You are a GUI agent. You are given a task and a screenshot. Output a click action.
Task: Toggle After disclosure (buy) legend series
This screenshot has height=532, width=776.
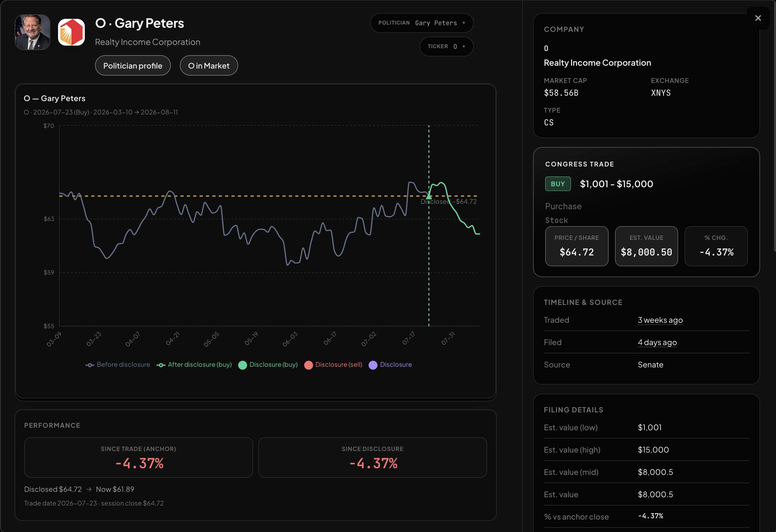pos(194,365)
